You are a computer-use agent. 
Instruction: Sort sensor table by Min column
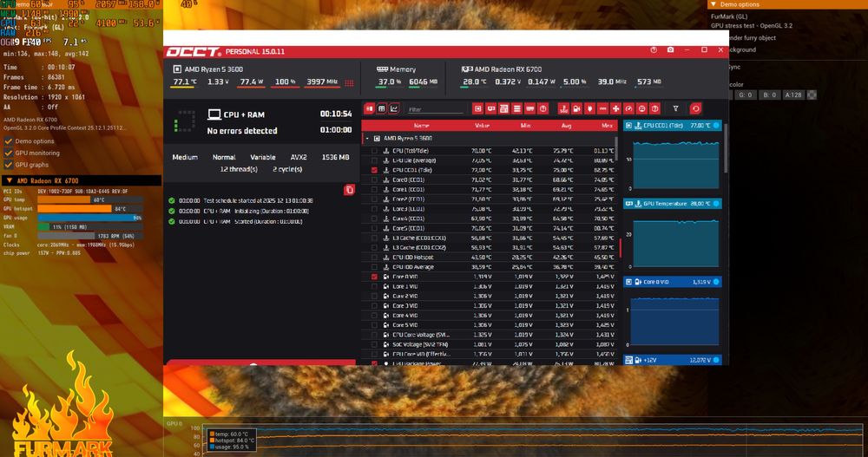tap(525, 126)
